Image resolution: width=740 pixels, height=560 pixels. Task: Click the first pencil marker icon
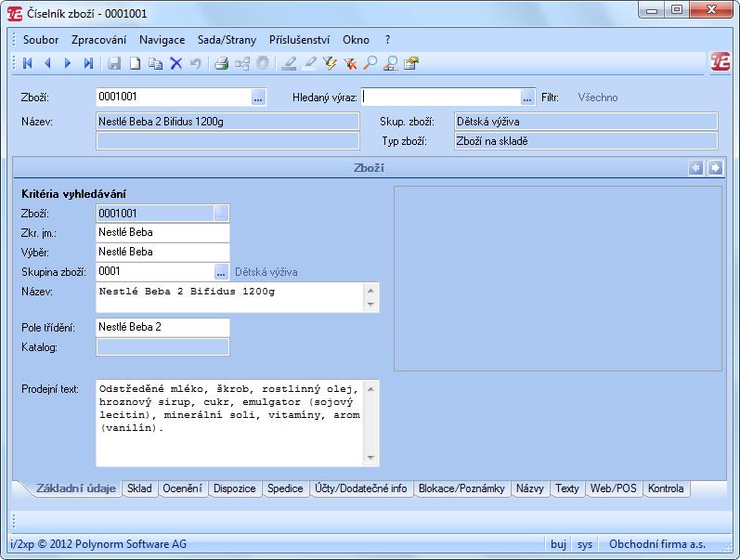pos(289,63)
